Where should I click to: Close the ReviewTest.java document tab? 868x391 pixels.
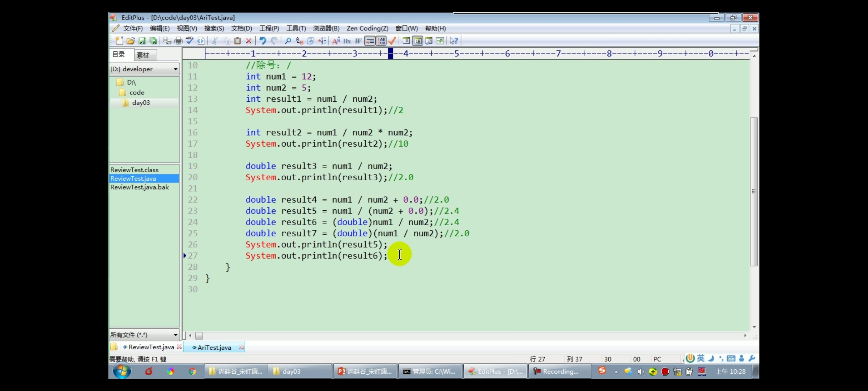pyautogui.click(x=179, y=347)
